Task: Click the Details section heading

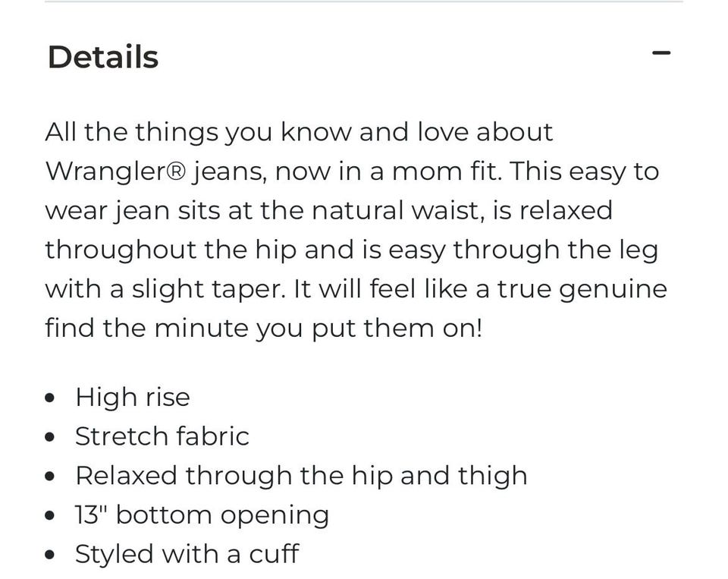Action: coord(103,58)
